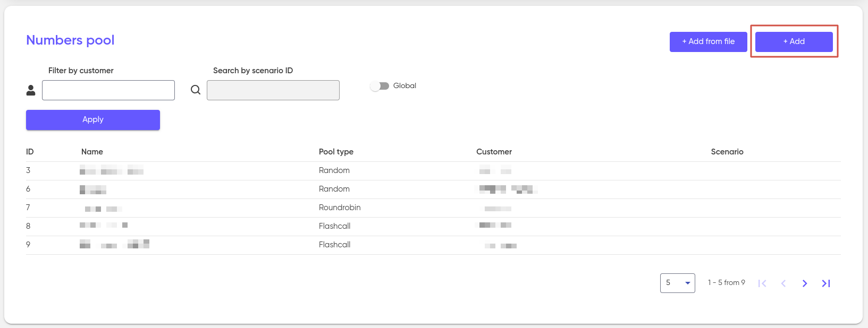
Task: Click the + Add from file button
Action: pyautogui.click(x=709, y=41)
